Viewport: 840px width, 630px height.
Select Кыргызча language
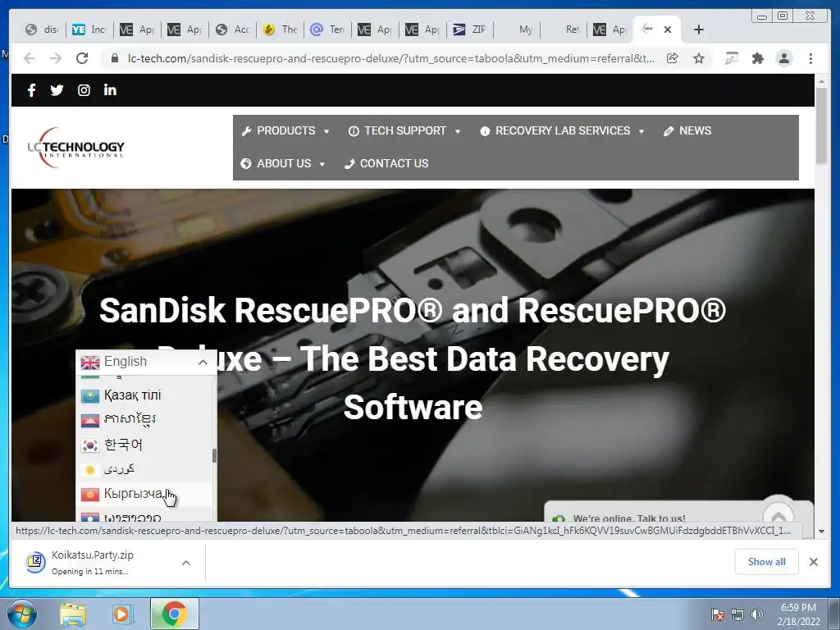click(x=145, y=494)
